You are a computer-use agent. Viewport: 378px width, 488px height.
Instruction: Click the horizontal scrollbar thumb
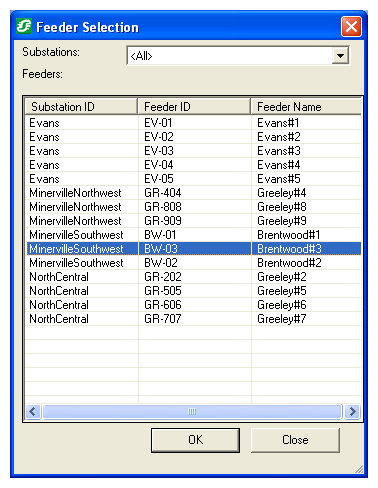192,411
